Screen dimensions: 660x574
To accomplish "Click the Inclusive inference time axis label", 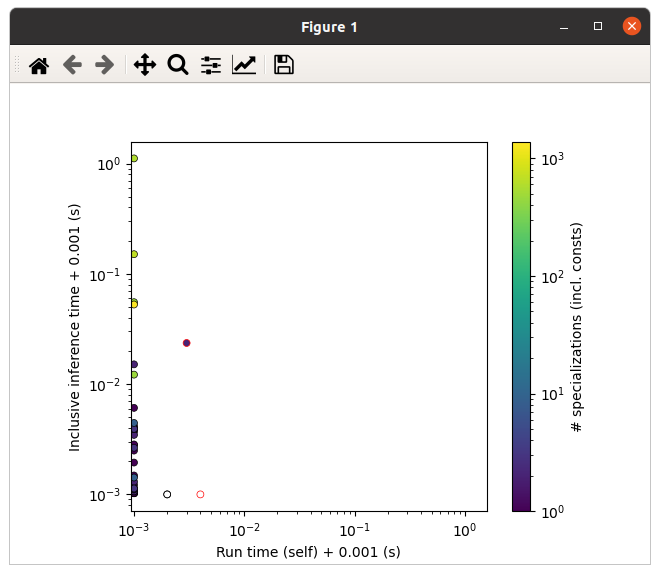I will 74,328.
